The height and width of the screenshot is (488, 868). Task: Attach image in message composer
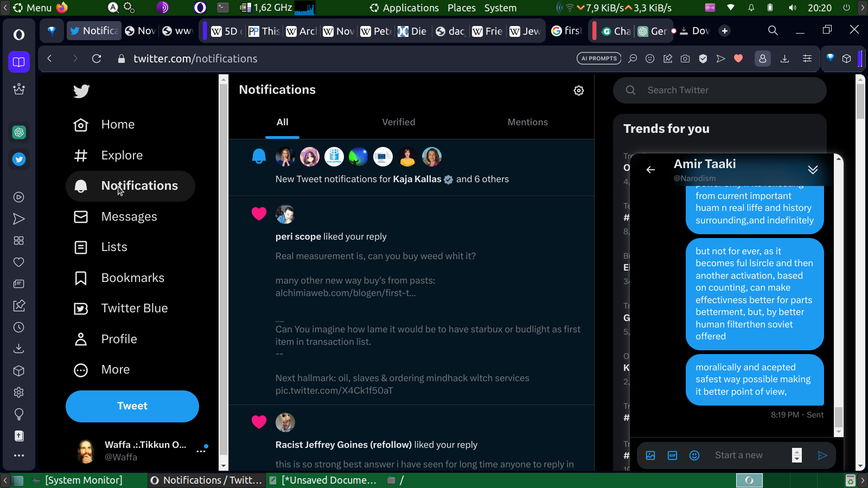pyautogui.click(x=650, y=455)
